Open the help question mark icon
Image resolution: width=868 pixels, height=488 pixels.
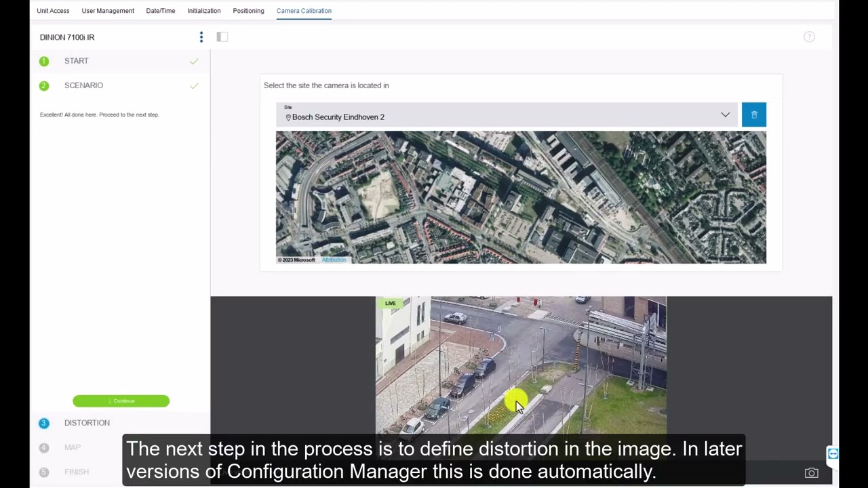click(x=809, y=37)
